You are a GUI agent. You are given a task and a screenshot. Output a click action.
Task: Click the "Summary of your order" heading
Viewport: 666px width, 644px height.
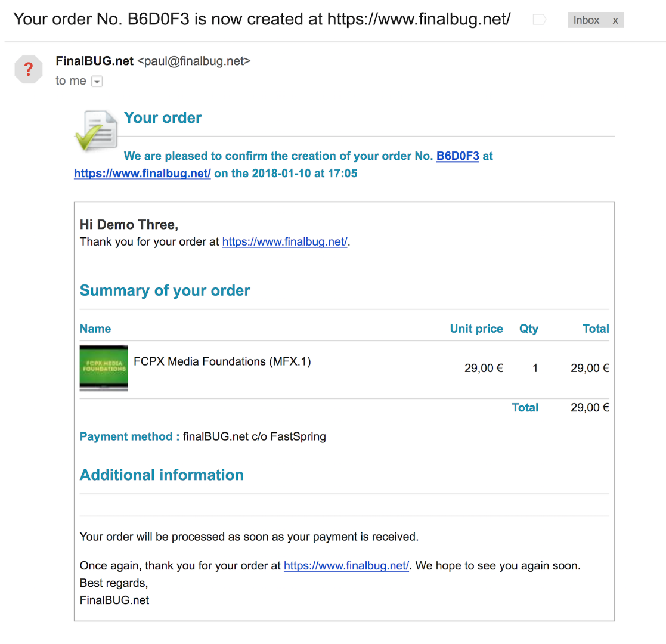click(x=165, y=290)
